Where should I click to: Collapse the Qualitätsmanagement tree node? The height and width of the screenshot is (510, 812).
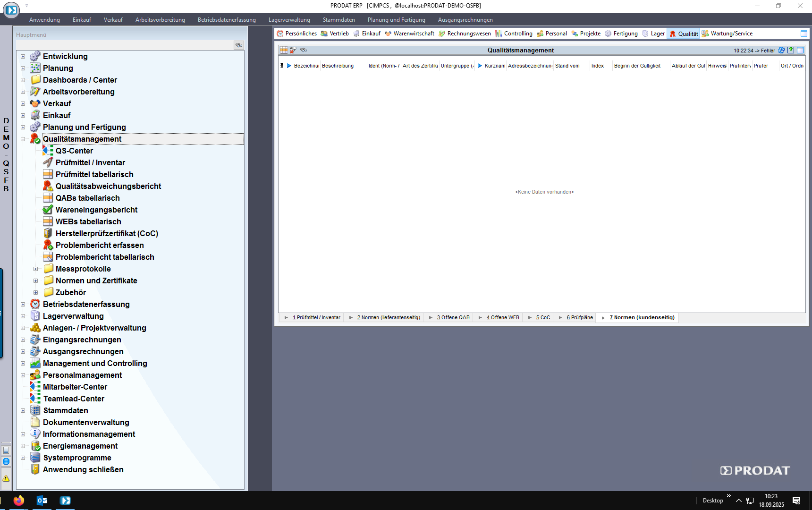[x=23, y=139]
